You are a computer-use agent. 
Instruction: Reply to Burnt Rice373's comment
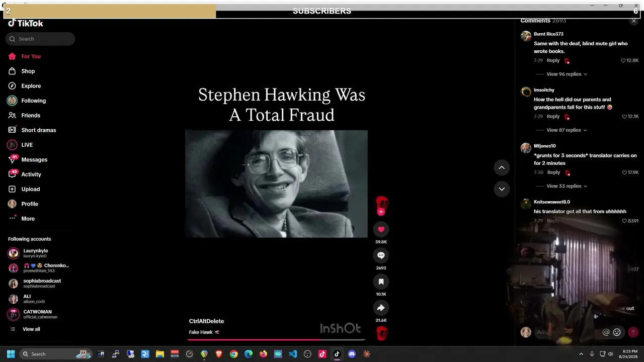553,60
